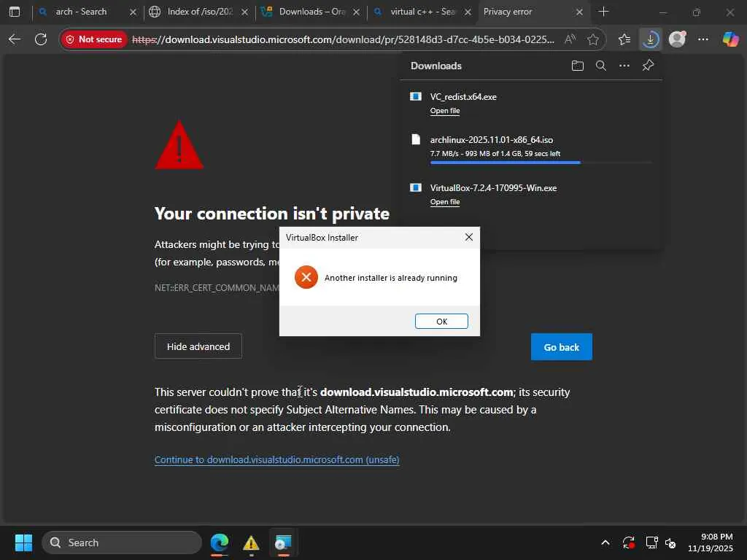Open the Windows Start menu
This screenshot has width=747, height=560.
click(23, 542)
